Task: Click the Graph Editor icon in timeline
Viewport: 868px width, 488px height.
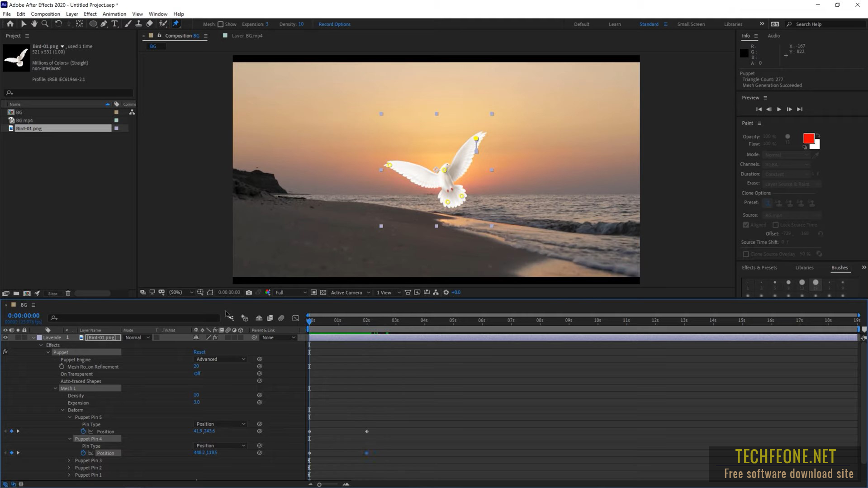Action: (295, 318)
